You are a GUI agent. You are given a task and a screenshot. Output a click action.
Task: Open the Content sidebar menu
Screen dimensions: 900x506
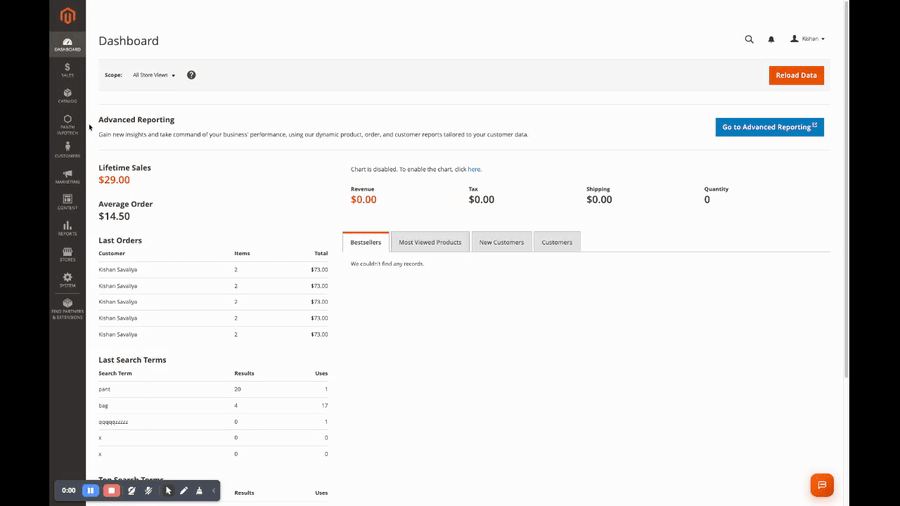[x=67, y=202]
